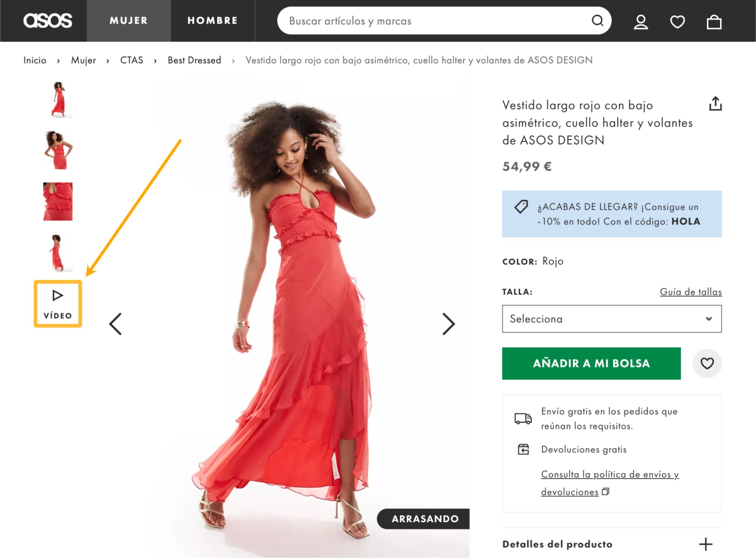The height and width of the screenshot is (560, 756).
Task: Show the previous photo with the left arrow
Action: [116, 324]
